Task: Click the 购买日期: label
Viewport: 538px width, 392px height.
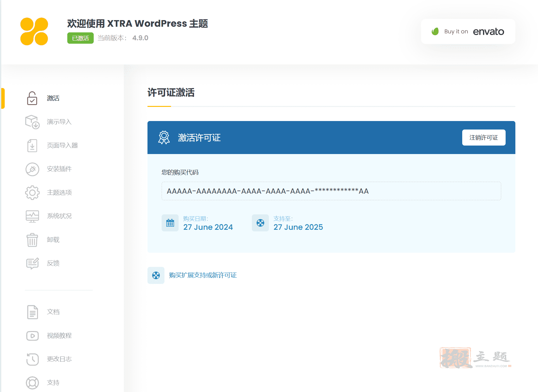Action: tap(196, 219)
